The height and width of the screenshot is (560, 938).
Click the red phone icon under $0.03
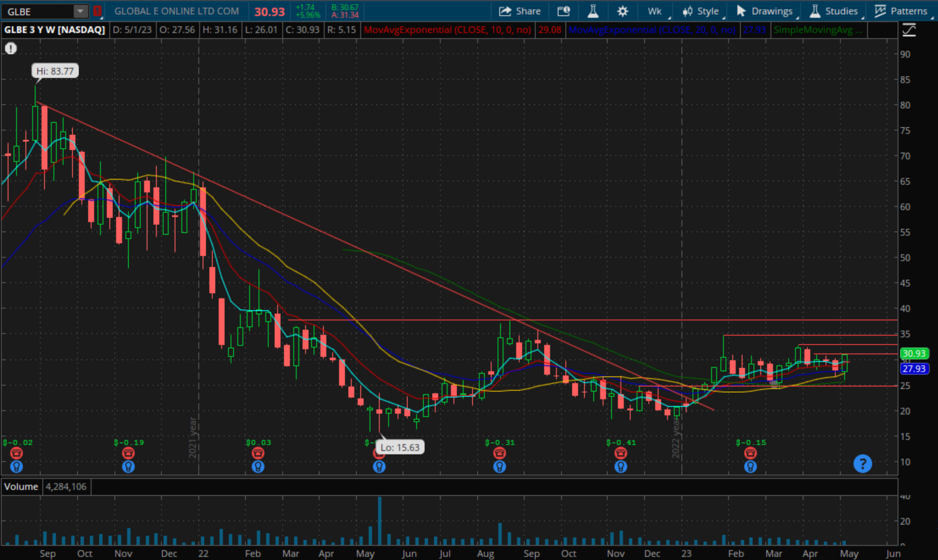pyautogui.click(x=258, y=453)
